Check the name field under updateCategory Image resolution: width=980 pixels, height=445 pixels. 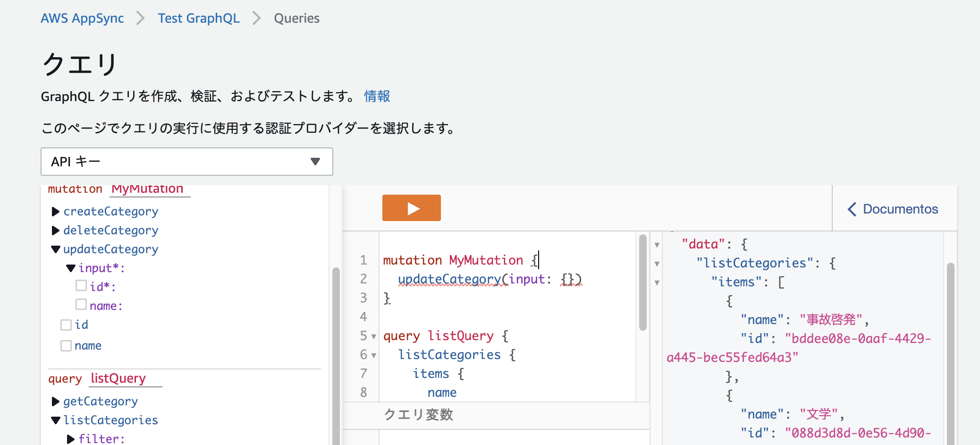(66, 346)
